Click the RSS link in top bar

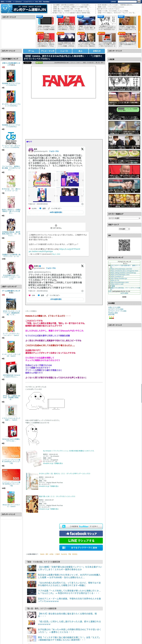[37, 2]
